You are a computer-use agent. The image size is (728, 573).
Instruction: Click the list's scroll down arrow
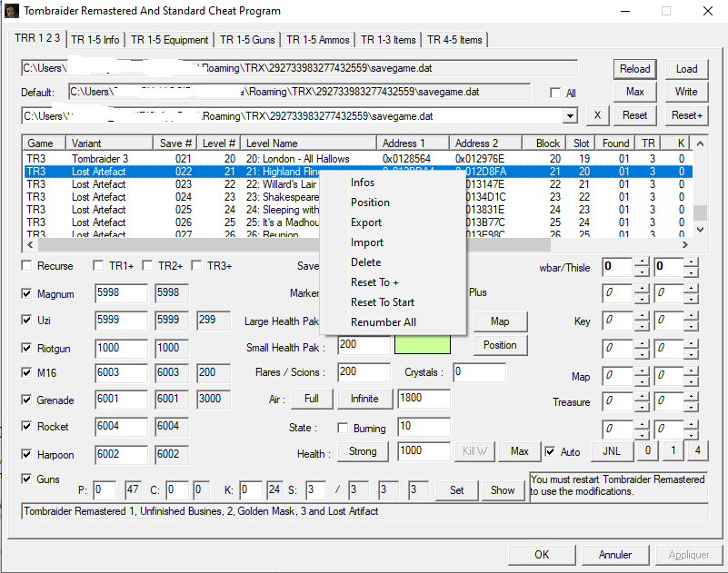pos(700,229)
